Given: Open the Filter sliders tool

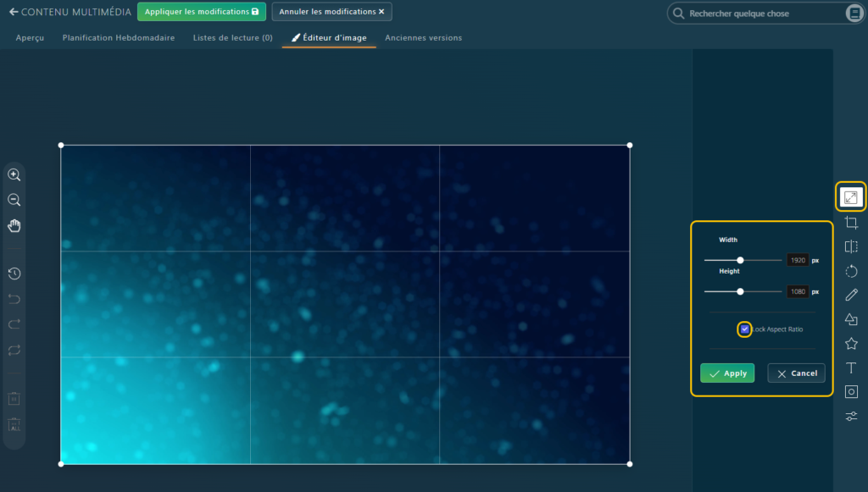Looking at the screenshot, I should (851, 416).
